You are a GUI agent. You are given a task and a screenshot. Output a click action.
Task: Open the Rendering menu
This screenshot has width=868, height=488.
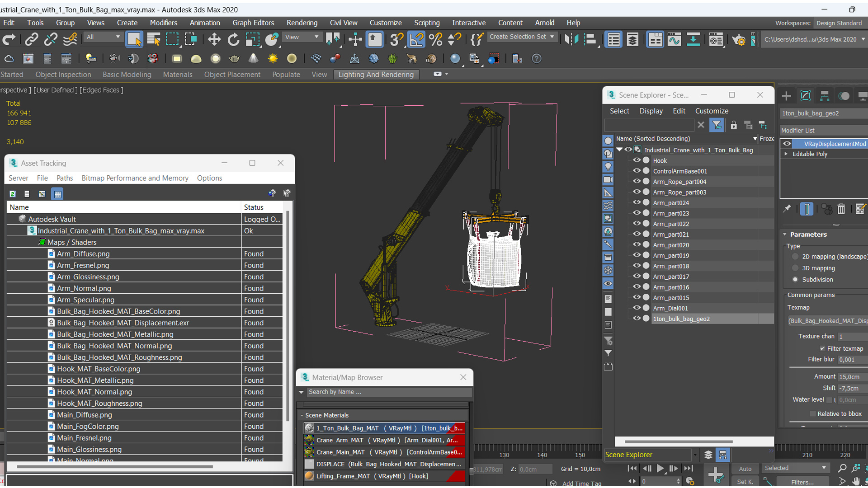point(302,23)
